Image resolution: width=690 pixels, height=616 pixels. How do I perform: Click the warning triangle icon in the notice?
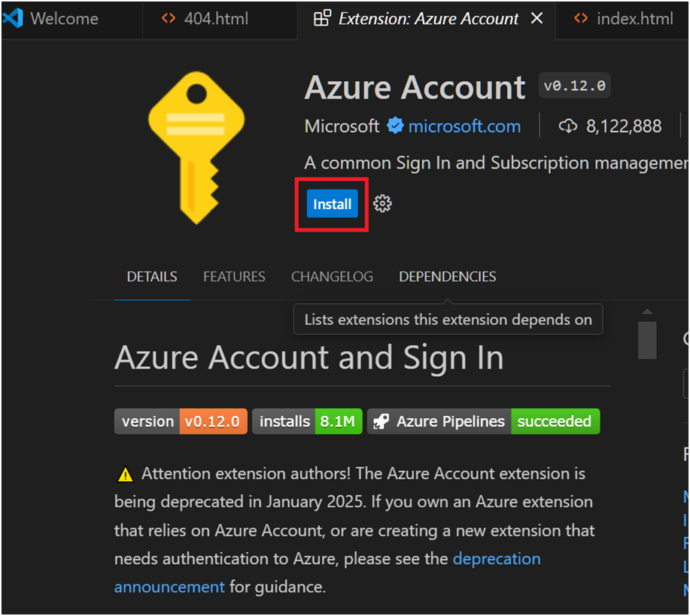pos(126,475)
